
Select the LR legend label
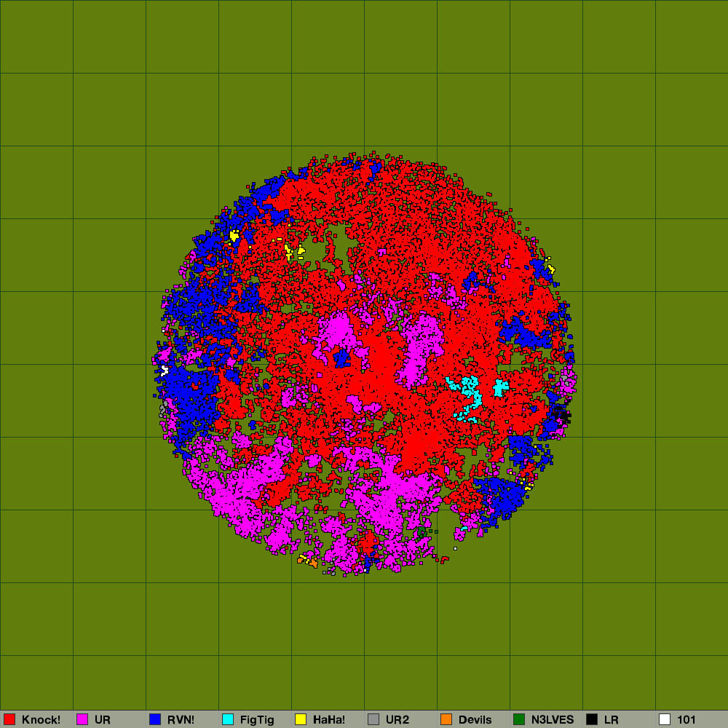pos(611,720)
